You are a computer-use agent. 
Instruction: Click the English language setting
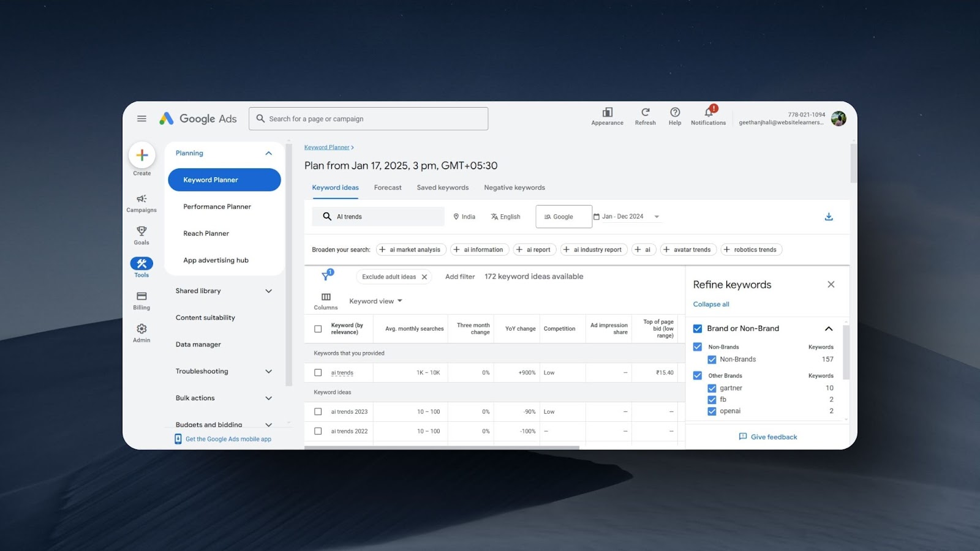click(505, 217)
